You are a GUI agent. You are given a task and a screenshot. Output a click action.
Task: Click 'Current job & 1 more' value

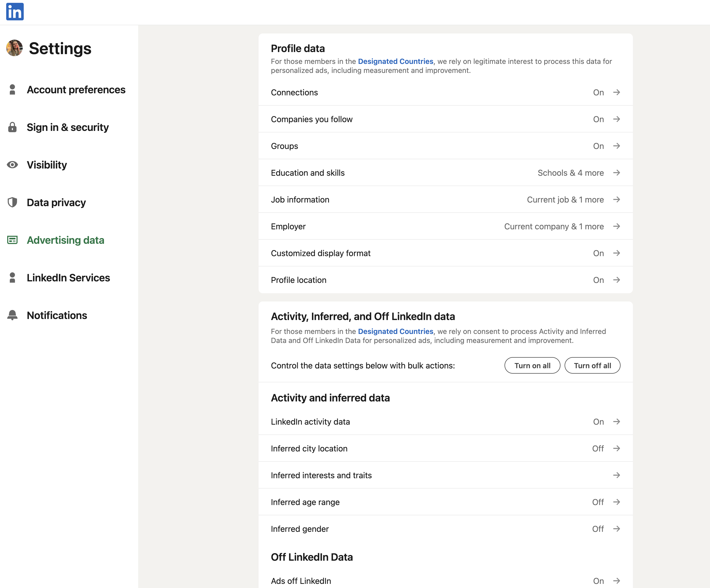(x=565, y=199)
